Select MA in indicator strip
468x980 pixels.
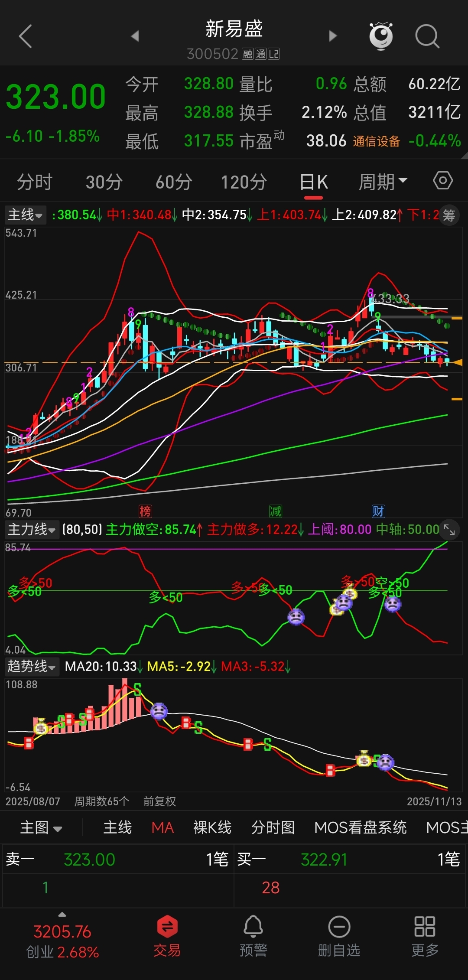162,828
